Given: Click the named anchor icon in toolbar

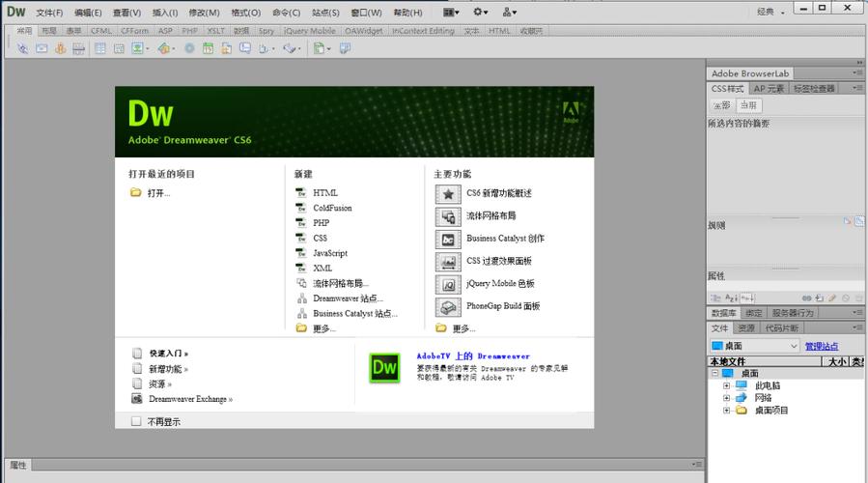Looking at the screenshot, I should (x=61, y=48).
